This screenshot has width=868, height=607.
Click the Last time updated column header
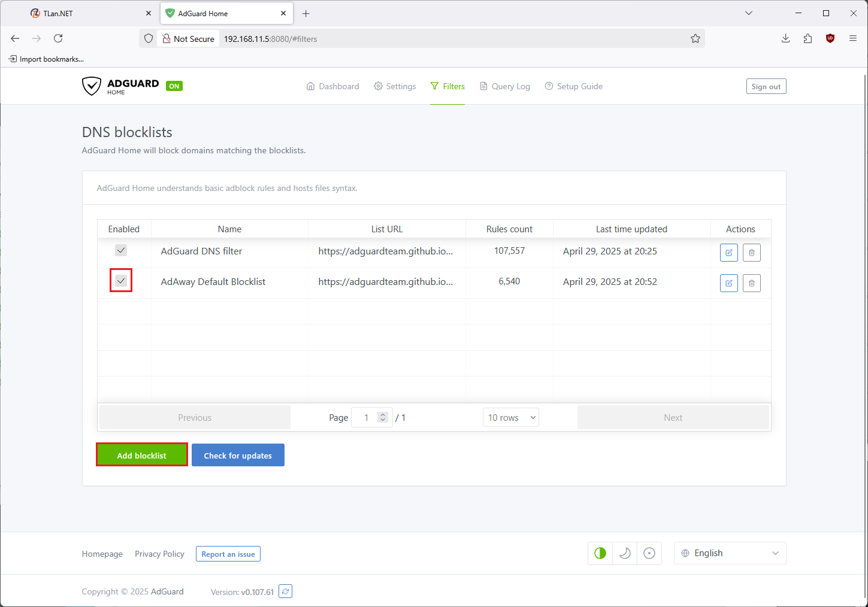pyautogui.click(x=631, y=229)
